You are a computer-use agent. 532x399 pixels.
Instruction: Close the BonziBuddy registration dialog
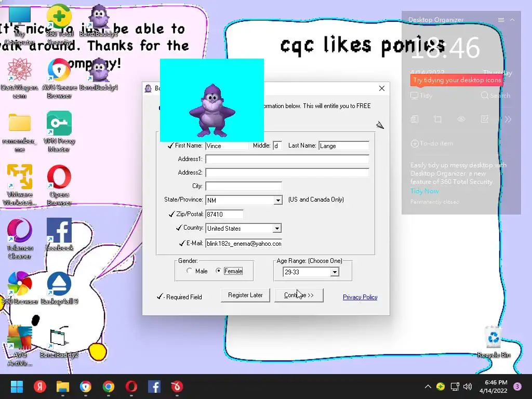[x=382, y=88]
